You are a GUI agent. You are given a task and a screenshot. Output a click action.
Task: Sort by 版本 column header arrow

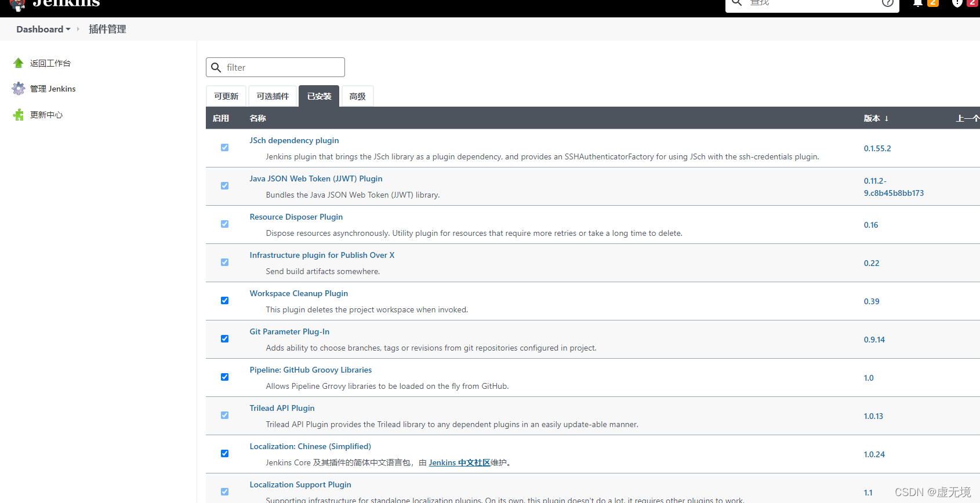(887, 118)
